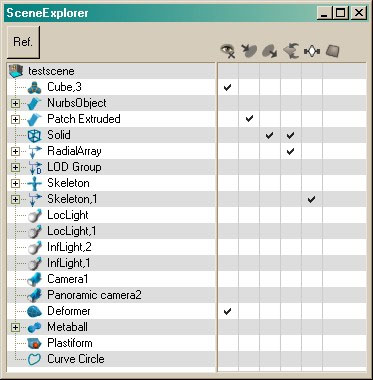Click the crossed-out eye column header icon
The height and width of the screenshot is (380, 373).
coord(228,51)
